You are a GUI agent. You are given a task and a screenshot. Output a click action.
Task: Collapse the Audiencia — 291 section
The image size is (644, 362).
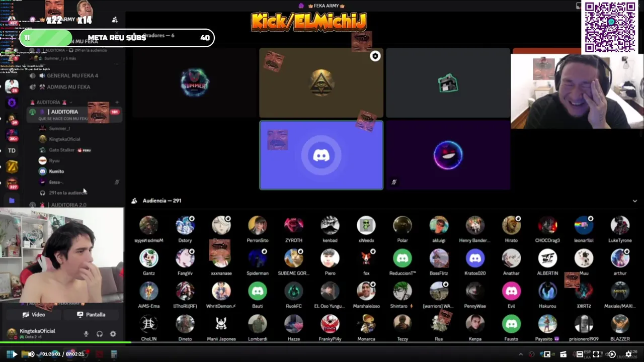(x=635, y=201)
